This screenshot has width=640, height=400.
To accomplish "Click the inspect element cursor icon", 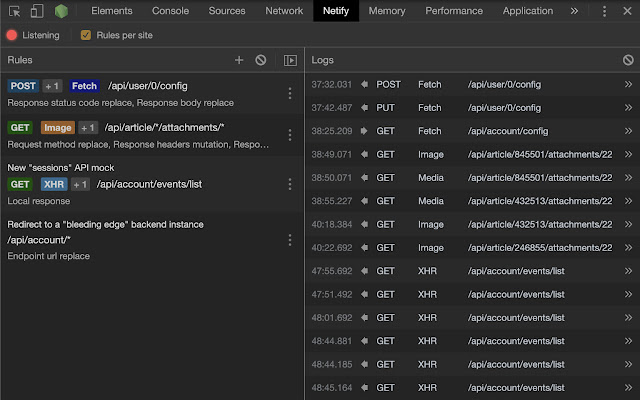I will pos(14,11).
